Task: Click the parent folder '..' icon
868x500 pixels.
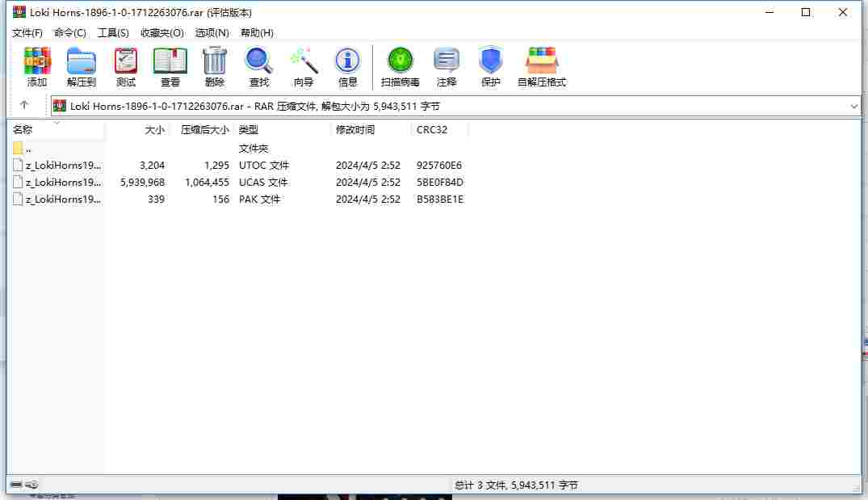Action: pyautogui.click(x=18, y=148)
